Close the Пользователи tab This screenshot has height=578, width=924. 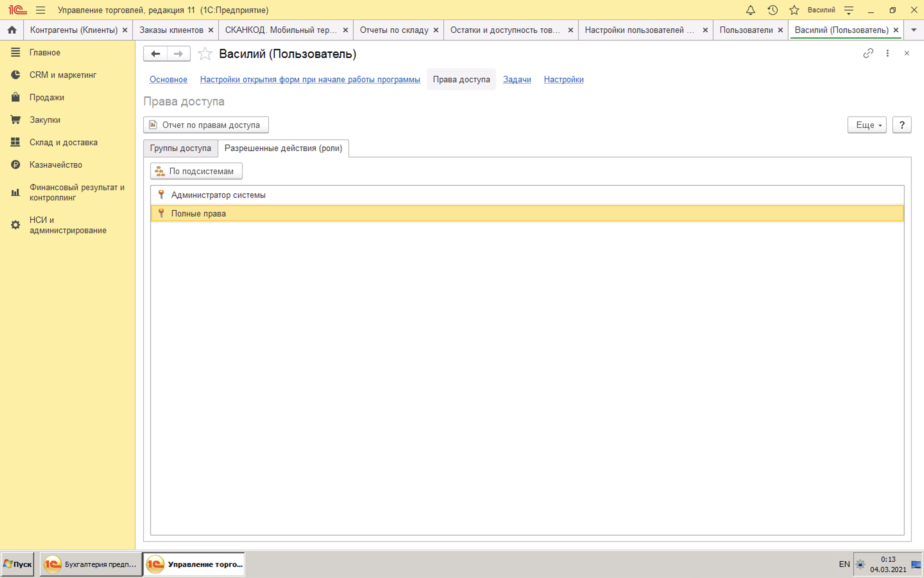781,30
